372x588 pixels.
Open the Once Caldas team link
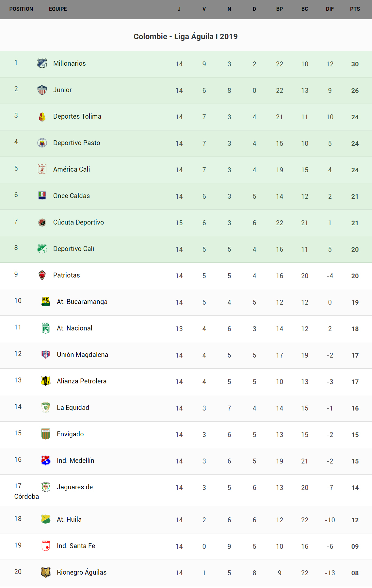click(x=72, y=196)
